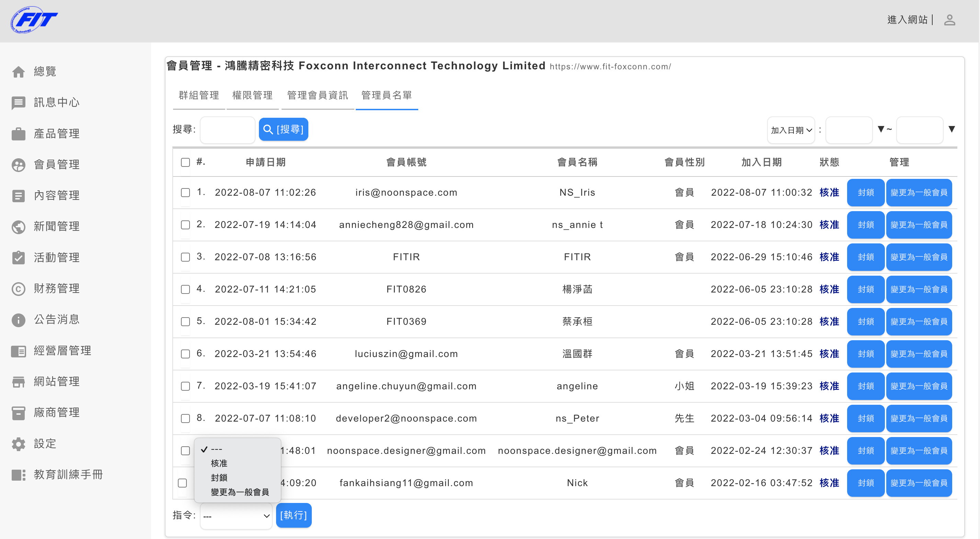
Task: Focus the 搜尋 text field
Action: [228, 130]
